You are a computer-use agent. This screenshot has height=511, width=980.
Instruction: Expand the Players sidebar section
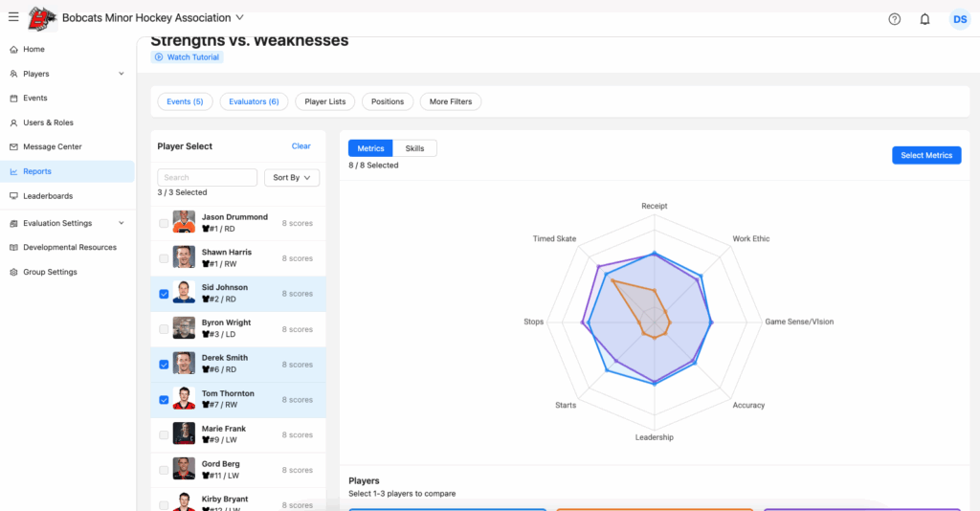tap(121, 74)
